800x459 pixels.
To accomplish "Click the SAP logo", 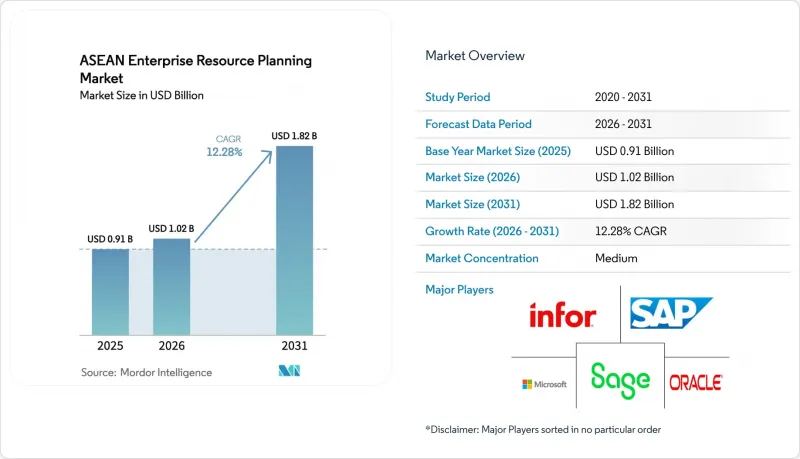I will point(671,313).
